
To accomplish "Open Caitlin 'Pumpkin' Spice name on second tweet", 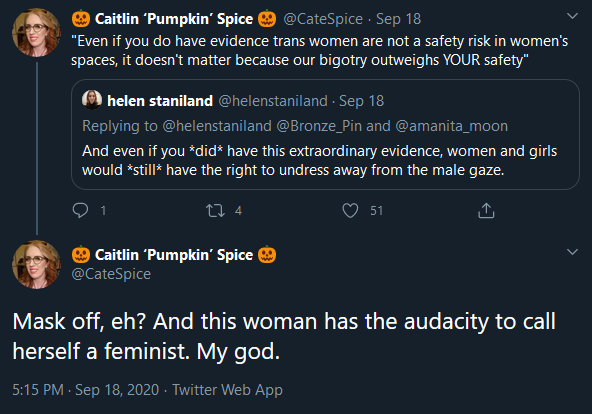I will point(174,255).
